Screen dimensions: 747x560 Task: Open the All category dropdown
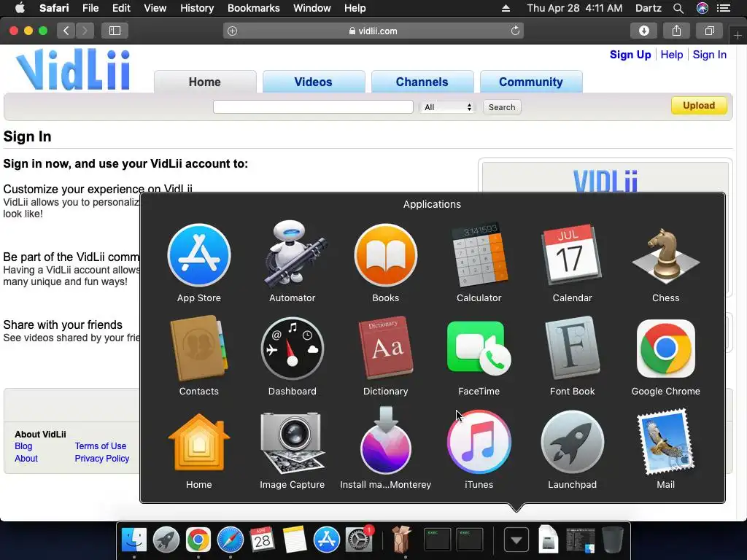[x=447, y=107]
